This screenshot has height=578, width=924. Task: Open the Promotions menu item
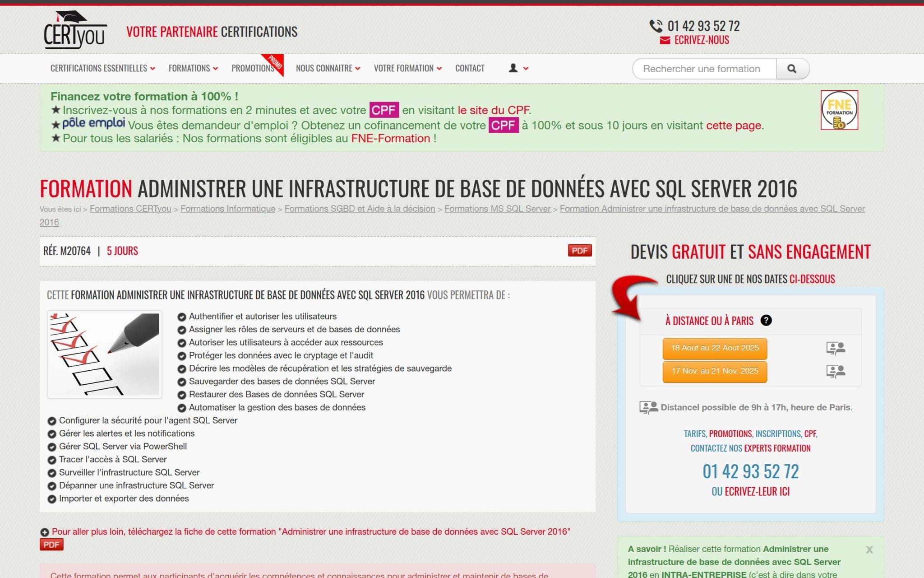coord(253,68)
